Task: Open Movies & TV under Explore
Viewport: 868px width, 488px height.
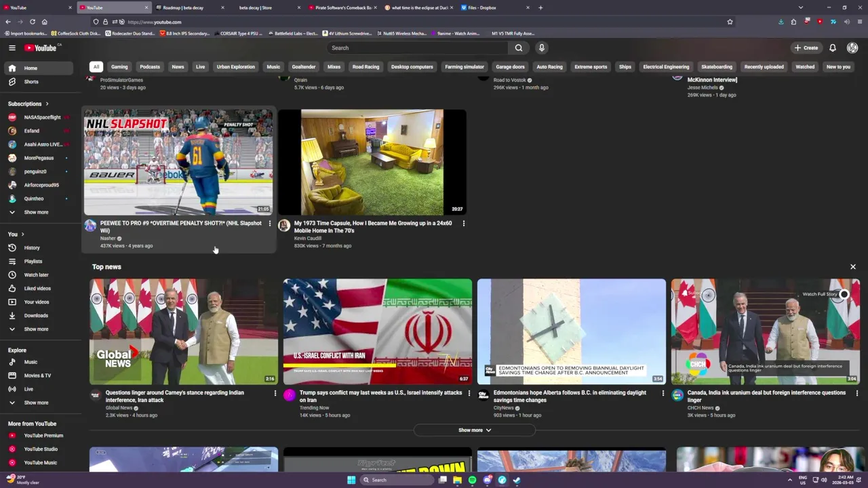Action: (x=39, y=375)
